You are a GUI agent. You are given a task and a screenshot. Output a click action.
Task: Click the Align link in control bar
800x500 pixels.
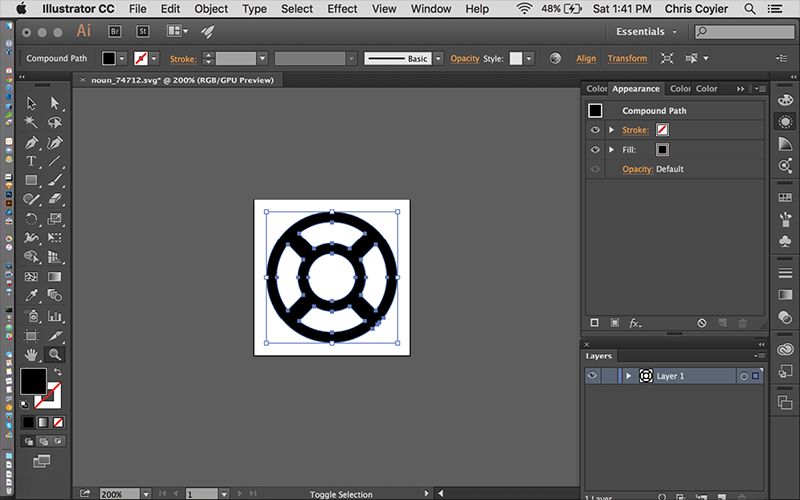[x=586, y=59]
